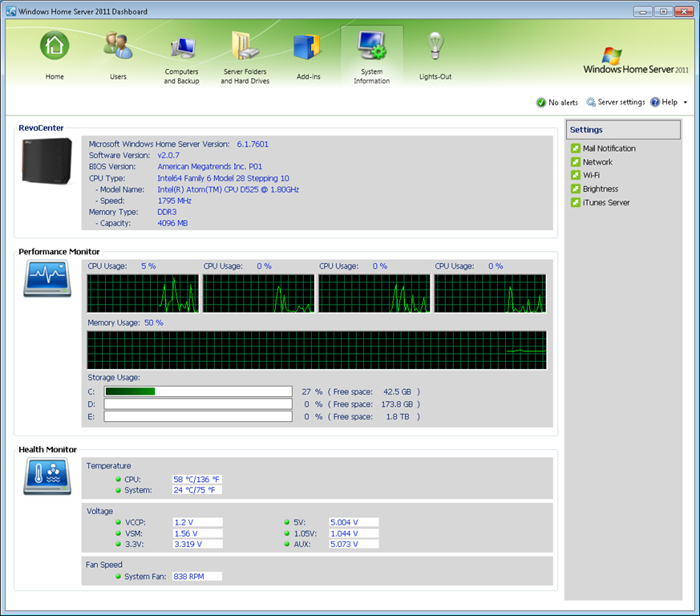Open the Users section icon
Viewport: 700px width, 616px height.
click(x=118, y=46)
